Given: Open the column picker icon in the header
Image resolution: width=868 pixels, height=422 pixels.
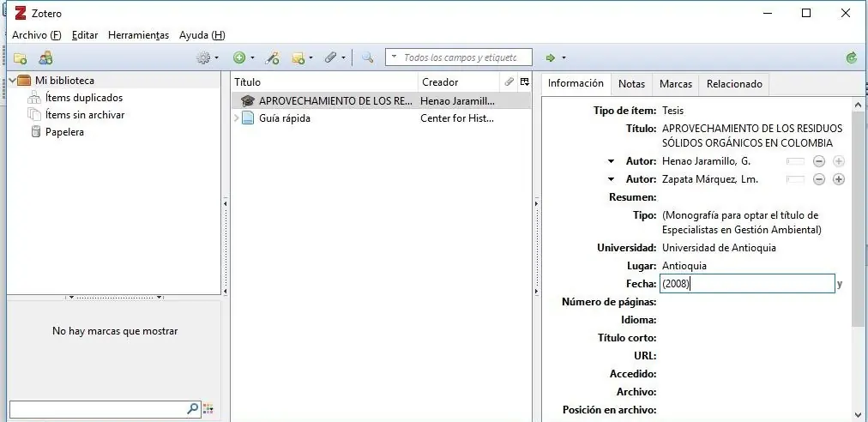Looking at the screenshot, I should (x=524, y=82).
